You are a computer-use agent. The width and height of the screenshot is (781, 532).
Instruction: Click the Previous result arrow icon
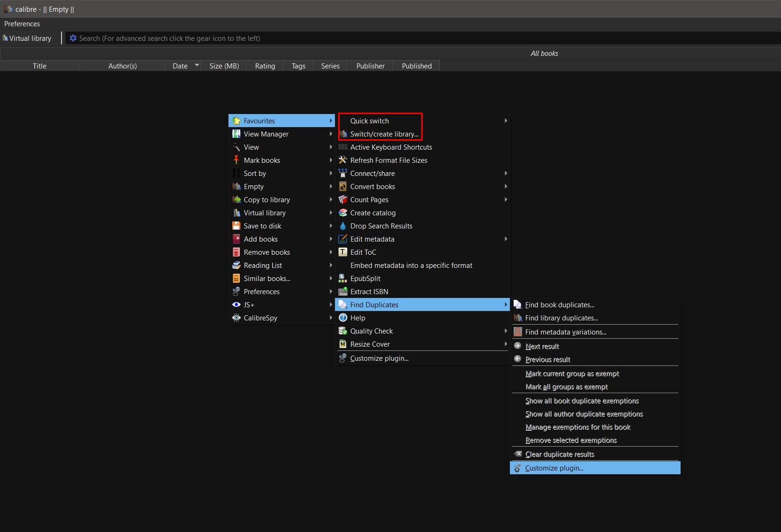tap(518, 359)
